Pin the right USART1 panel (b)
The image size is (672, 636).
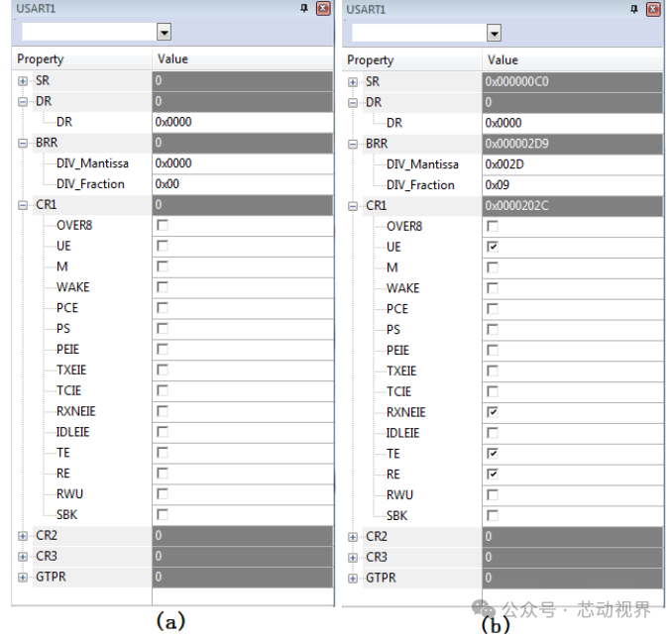[x=634, y=9]
